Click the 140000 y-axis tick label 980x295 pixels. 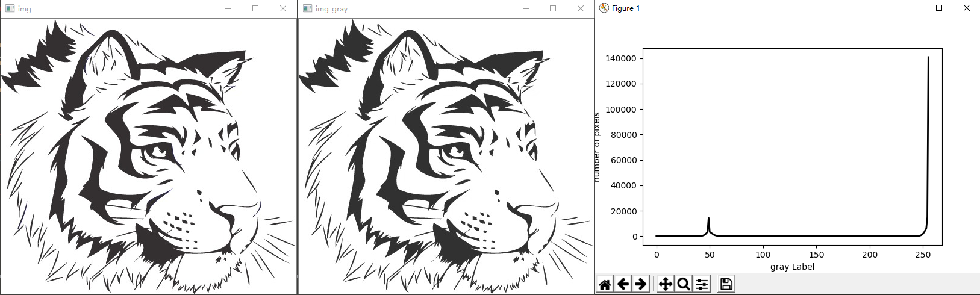tap(621, 58)
